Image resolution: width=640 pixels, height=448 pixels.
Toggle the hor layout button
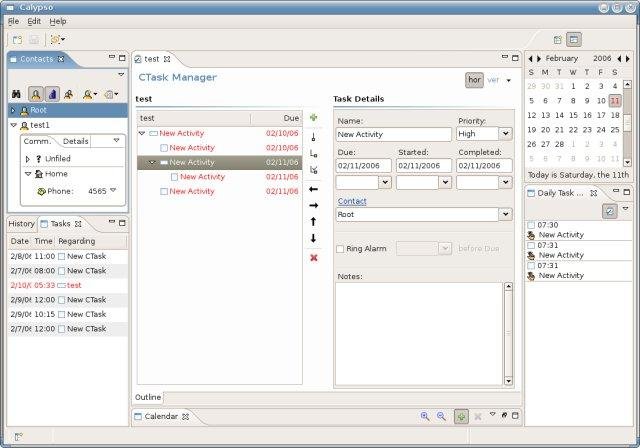click(474, 80)
